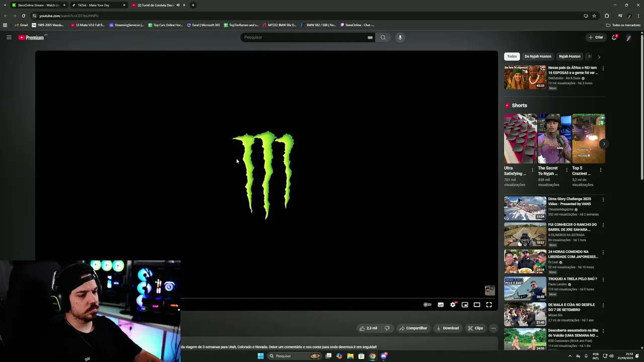Open Copilot from the taskbar
Viewport: 644px width, 362px height.
tap(339, 356)
